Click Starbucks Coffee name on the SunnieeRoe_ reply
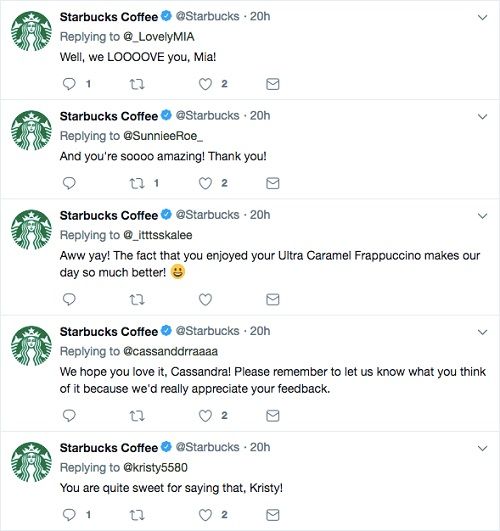Image resolution: width=500 pixels, height=531 pixels. pos(109,116)
